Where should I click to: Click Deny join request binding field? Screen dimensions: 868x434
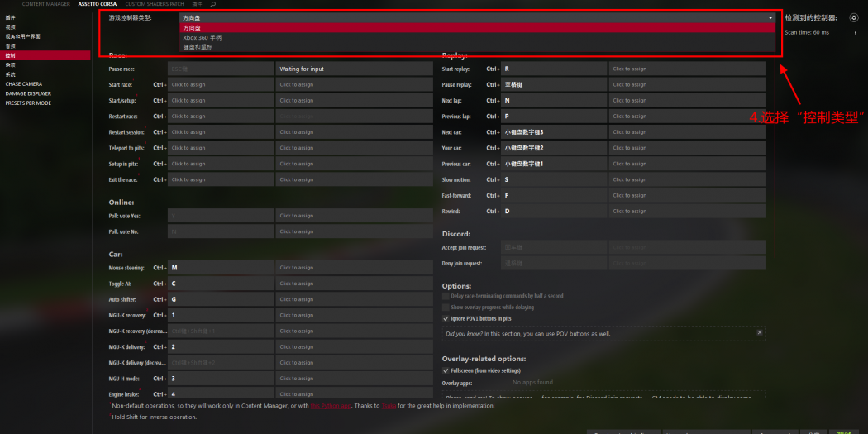tap(554, 263)
